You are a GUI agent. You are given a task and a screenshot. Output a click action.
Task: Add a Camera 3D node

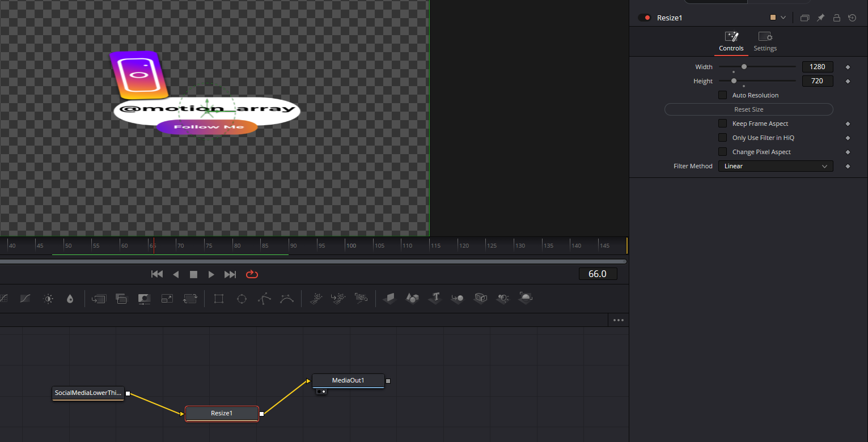pyautogui.click(x=481, y=298)
